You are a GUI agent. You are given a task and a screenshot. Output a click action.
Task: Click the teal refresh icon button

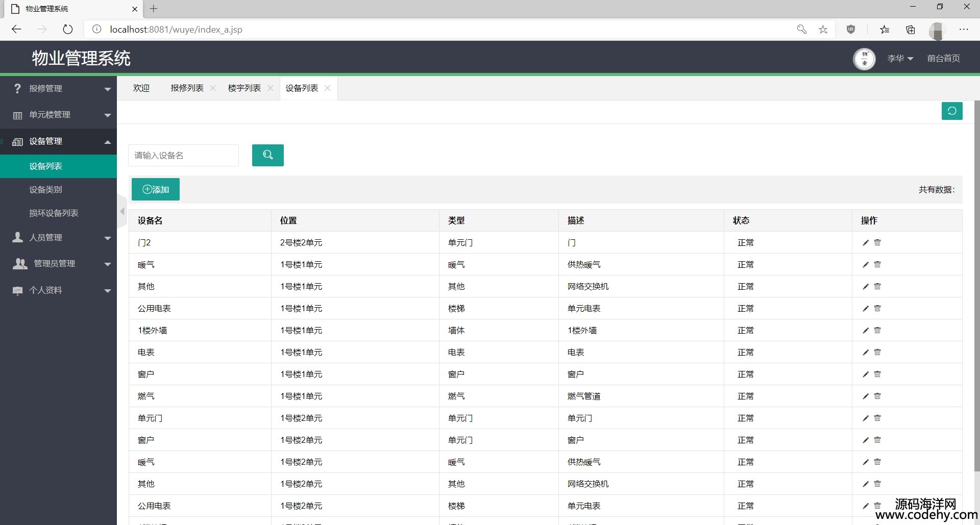coord(952,111)
